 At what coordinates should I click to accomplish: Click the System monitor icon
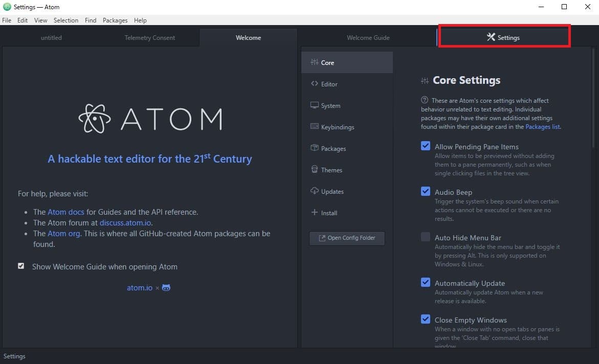click(314, 105)
